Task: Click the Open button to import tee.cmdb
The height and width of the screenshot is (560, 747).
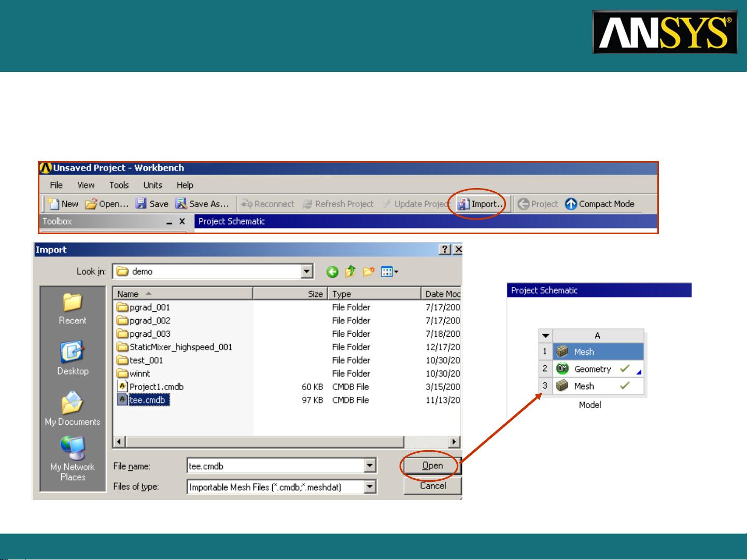Action: tap(432, 465)
